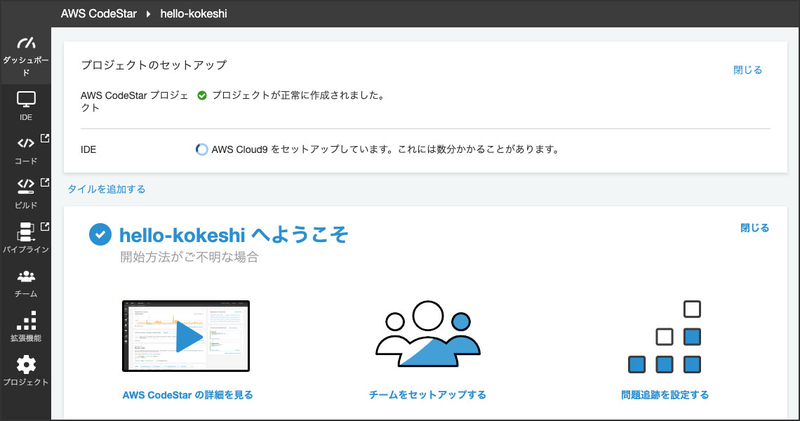The height and width of the screenshot is (421, 800).
Task: Open the Project (プロジェクト) gear icon
Action: click(26, 364)
